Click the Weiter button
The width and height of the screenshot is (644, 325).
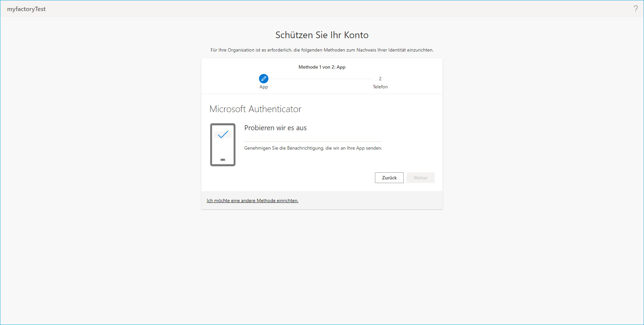[421, 178]
